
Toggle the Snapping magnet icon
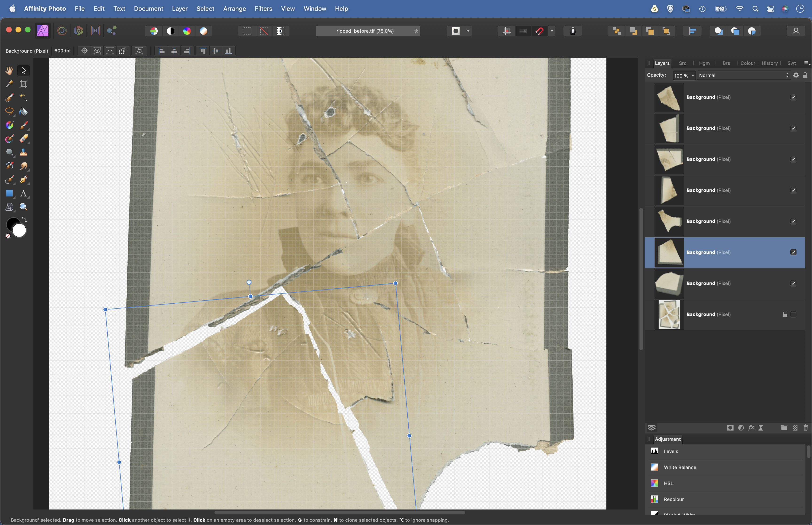point(539,31)
